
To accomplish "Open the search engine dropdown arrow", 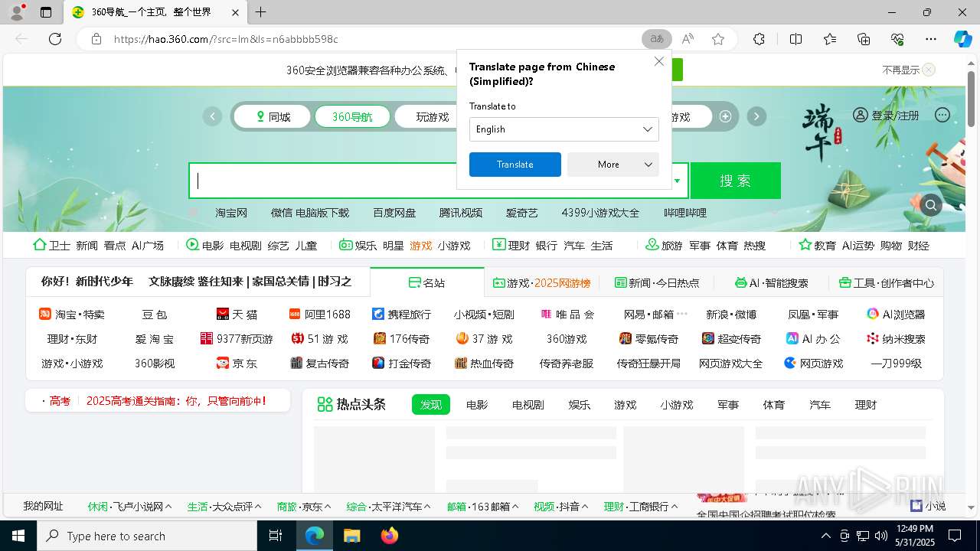I will click(677, 181).
